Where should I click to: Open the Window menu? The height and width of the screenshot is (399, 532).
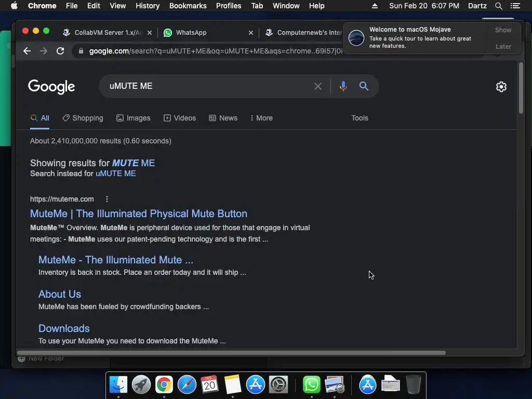(286, 6)
